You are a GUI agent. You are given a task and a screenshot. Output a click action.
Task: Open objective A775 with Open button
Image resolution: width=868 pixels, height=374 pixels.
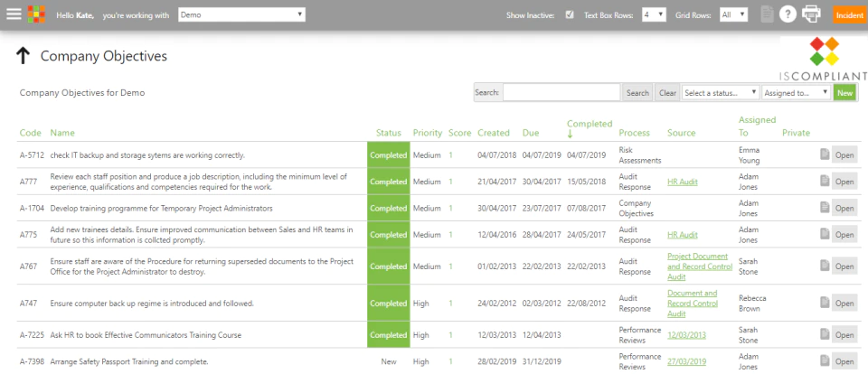tap(844, 235)
